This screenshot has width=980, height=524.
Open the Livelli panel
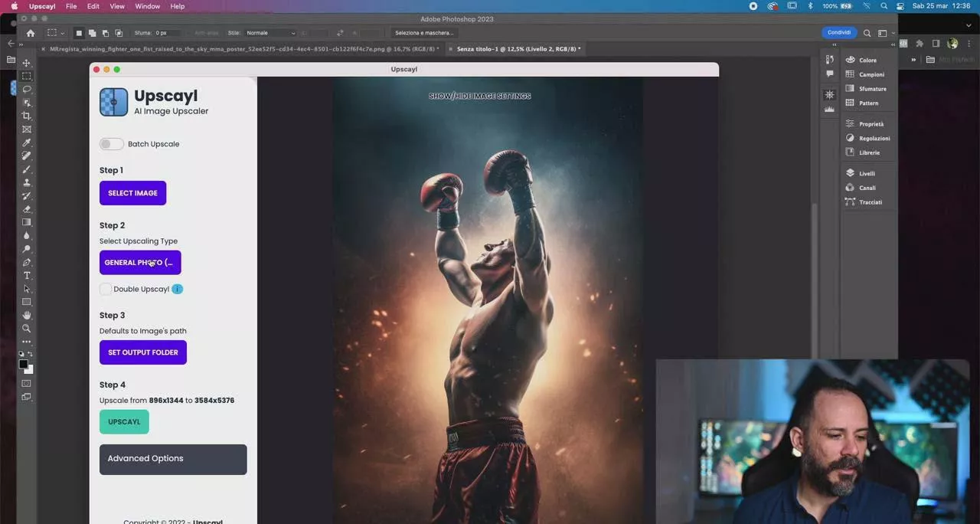point(866,173)
